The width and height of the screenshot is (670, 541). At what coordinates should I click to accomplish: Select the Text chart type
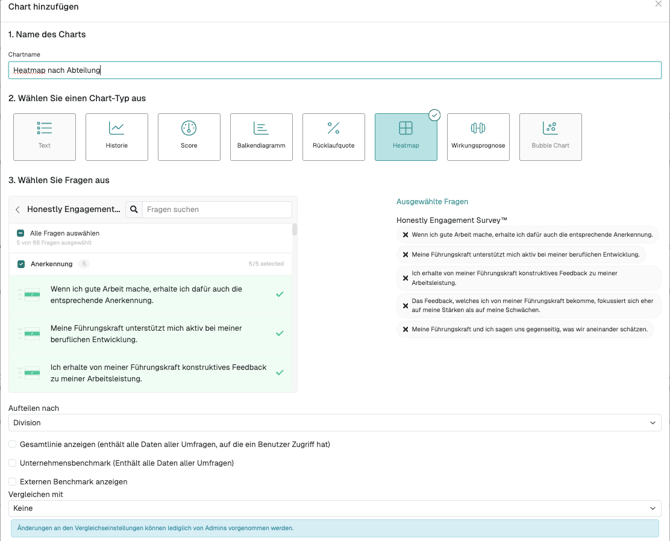point(44,136)
